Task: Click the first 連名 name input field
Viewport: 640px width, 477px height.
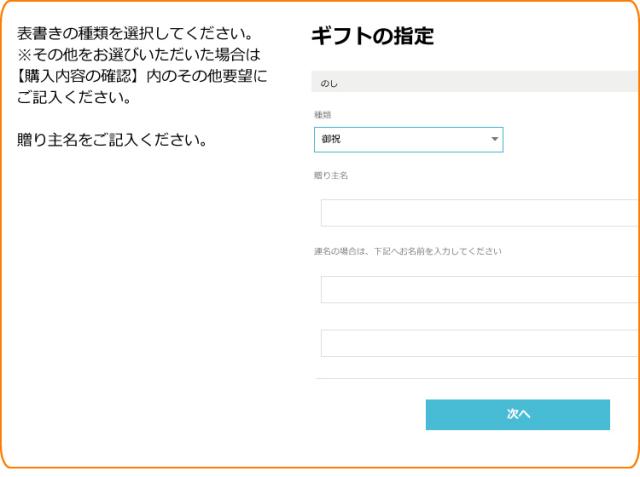Action: [480, 289]
